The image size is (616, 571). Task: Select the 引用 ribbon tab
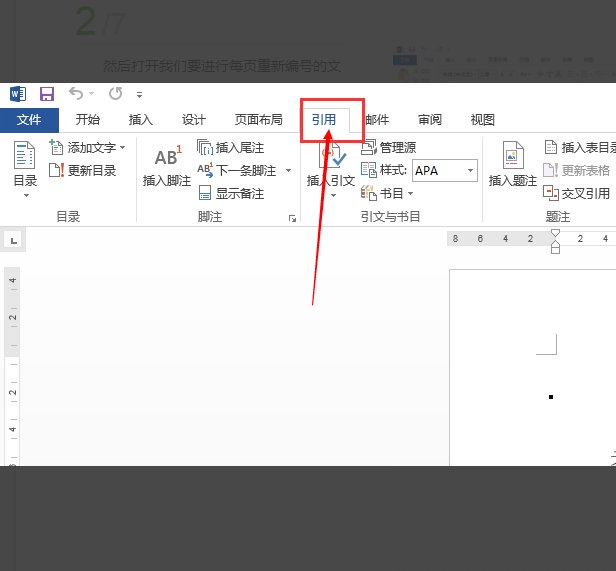coord(324,119)
